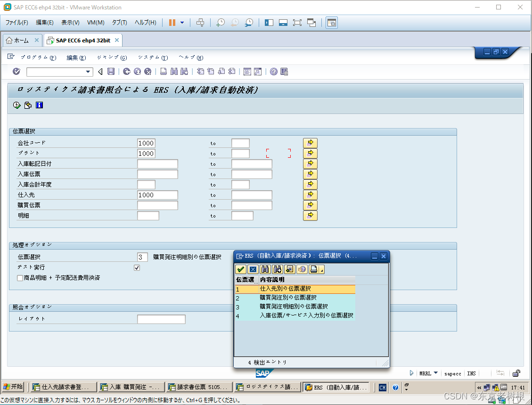Click the 内容説明 column header in popup

[x=307, y=280]
